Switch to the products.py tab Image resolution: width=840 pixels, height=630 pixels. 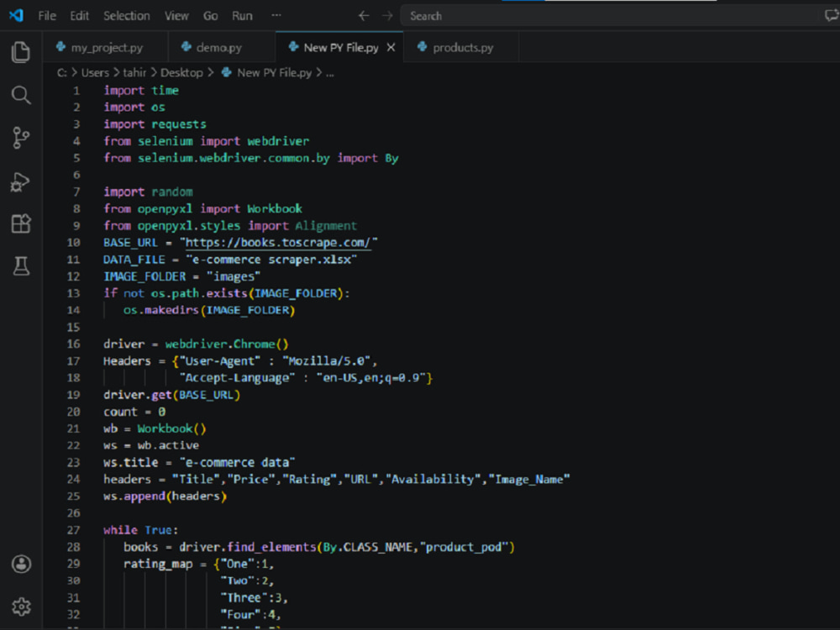(x=461, y=48)
